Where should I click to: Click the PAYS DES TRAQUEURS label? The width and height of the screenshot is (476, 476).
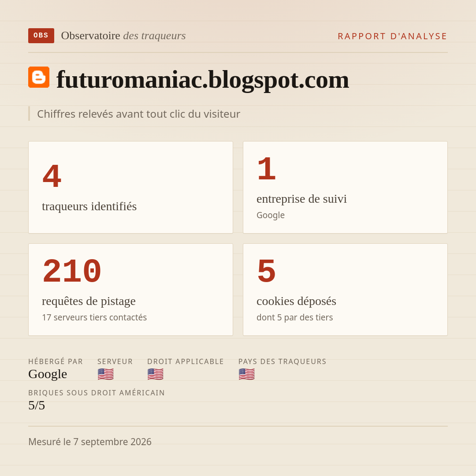click(x=283, y=361)
